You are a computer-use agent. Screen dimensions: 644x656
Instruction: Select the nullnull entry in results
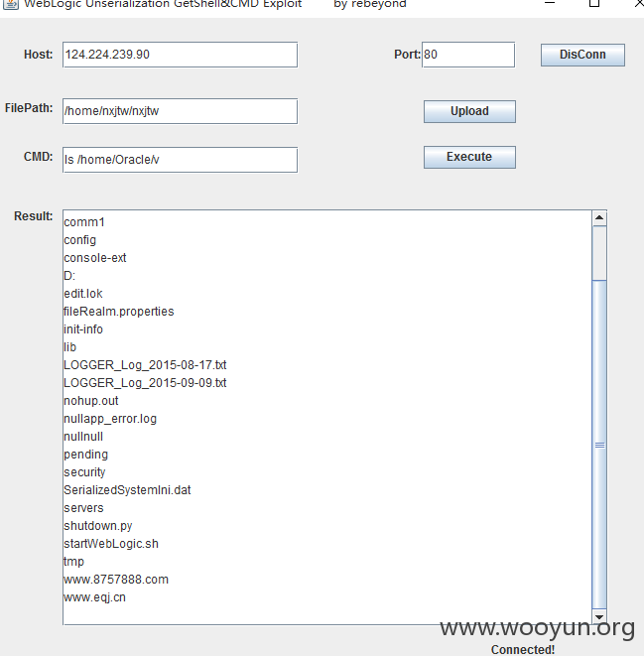click(83, 437)
